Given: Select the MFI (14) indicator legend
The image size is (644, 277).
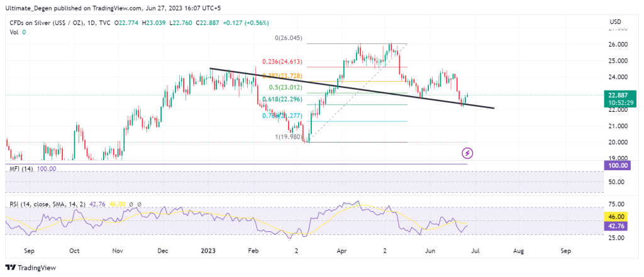Looking at the screenshot, I should pos(33,169).
